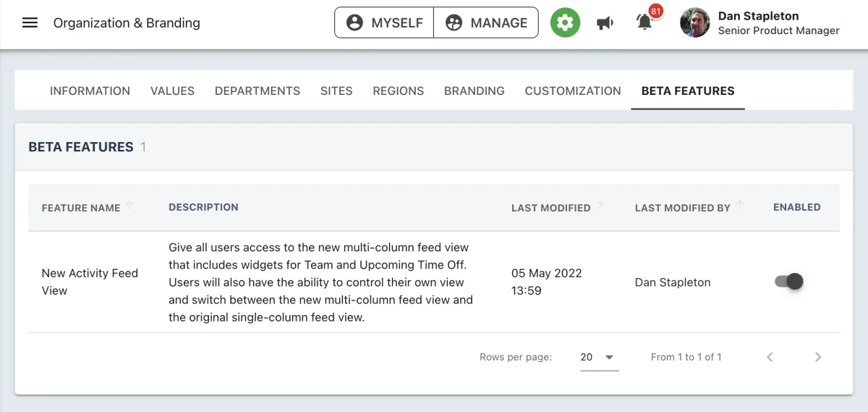Open announcements megaphone icon
This screenshot has height=412, width=868.
[605, 23]
